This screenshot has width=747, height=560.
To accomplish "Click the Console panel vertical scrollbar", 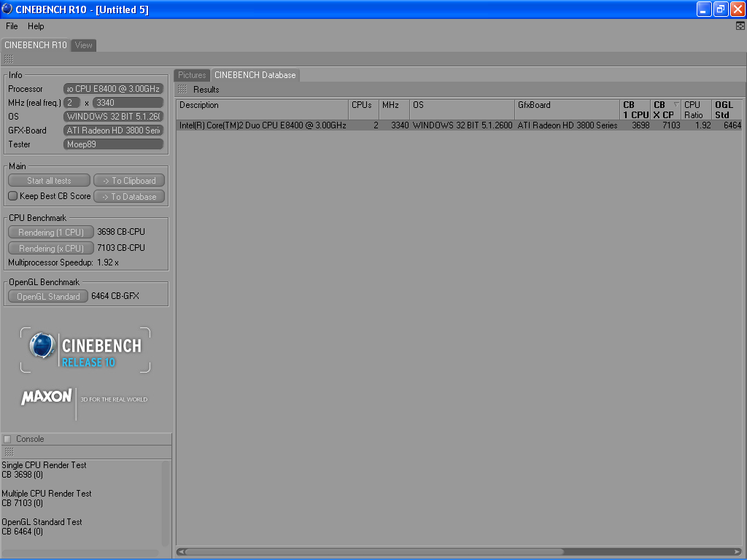I will (x=166, y=504).
